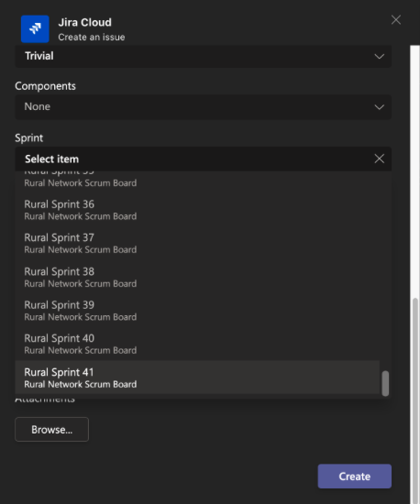Image resolution: width=420 pixels, height=504 pixels.
Task: Select the highlighted Rural Sprint 41
Action: 197,378
